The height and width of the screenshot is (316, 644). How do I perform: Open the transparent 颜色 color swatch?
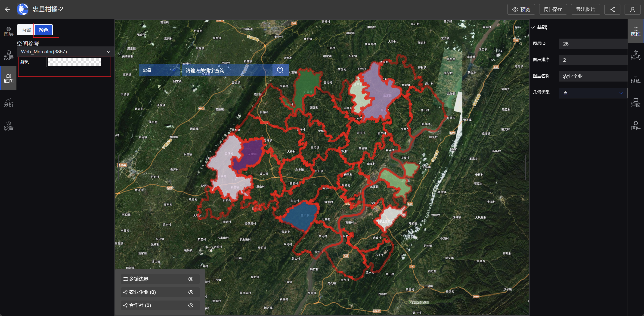(x=74, y=62)
